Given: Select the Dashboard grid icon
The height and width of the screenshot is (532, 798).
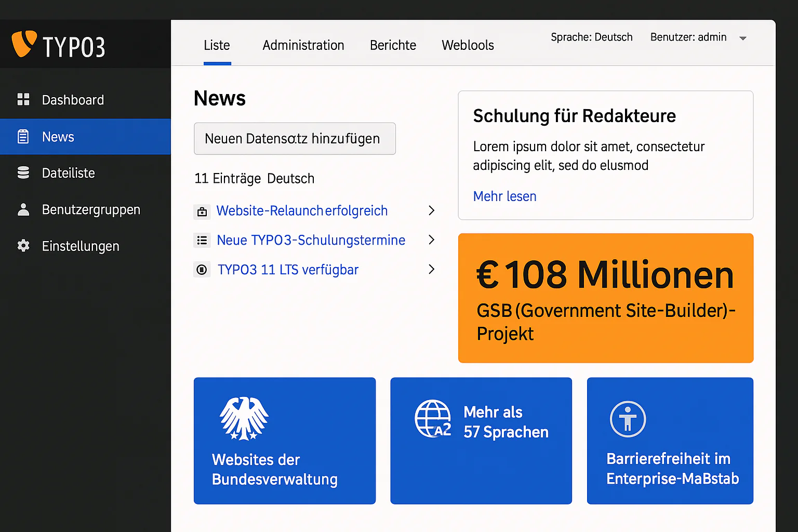Looking at the screenshot, I should pyautogui.click(x=23, y=99).
